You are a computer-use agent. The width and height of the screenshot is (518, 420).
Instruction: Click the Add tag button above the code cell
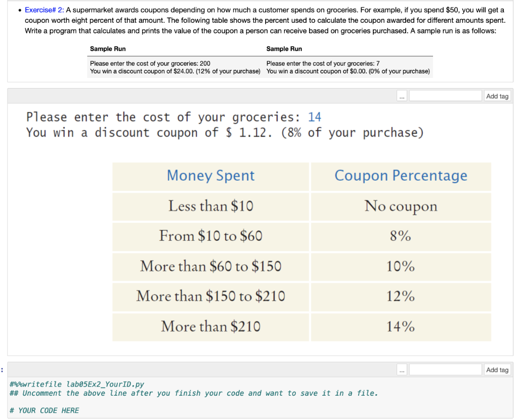click(x=497, y=369)
